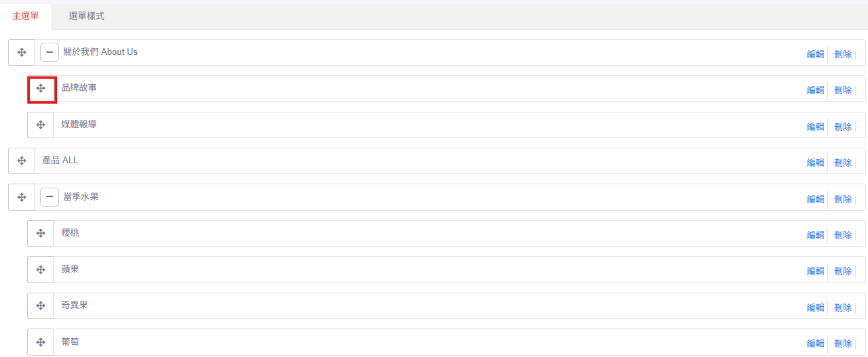Click the move icon for 媒體報導
The image size is (868, 357).
click(x=41, y=125)
